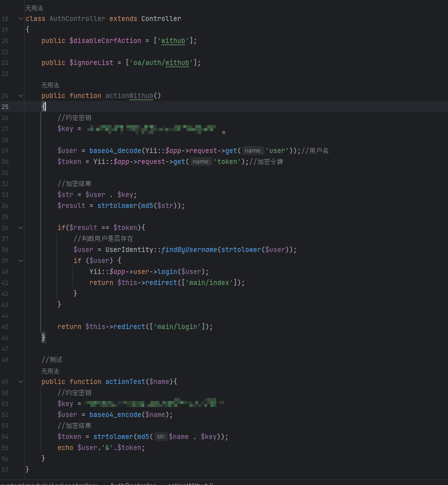Click the login method call on line 40
This screenshot has width=448, height=485.
[x=167, y=271]
